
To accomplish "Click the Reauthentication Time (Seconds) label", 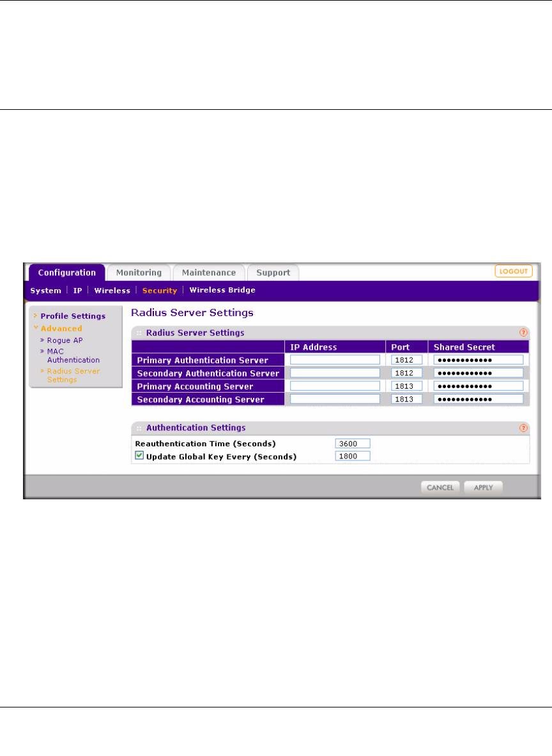I will pyautogui.click(x=206, y=444).
